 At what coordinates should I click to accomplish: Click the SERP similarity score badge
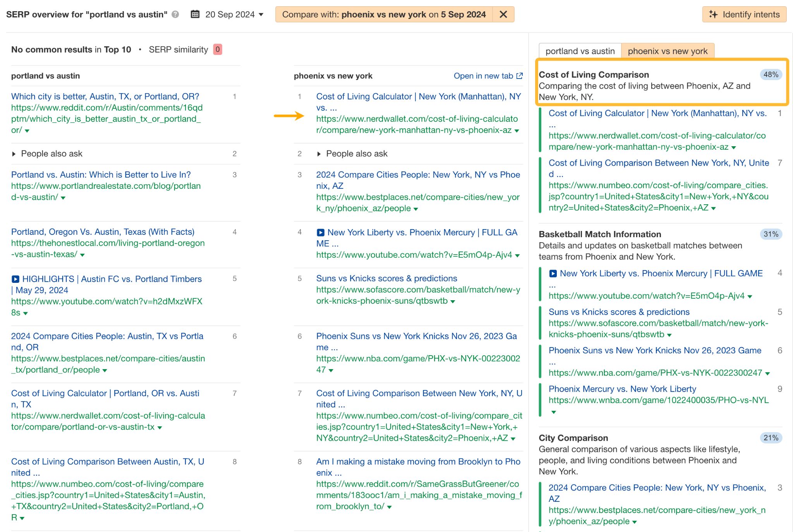point(218,49)
